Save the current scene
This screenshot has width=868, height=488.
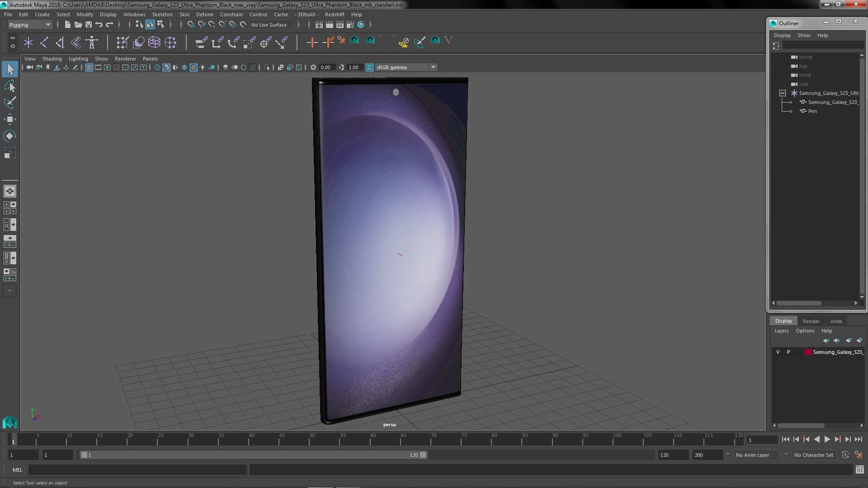89,24
